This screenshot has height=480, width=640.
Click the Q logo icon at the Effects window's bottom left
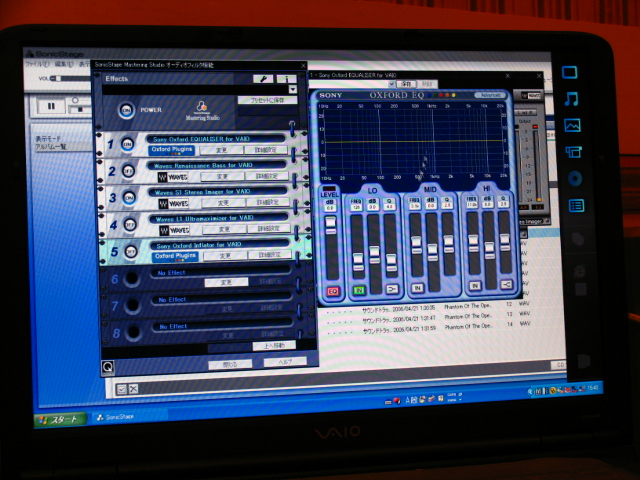coord(107,368)
